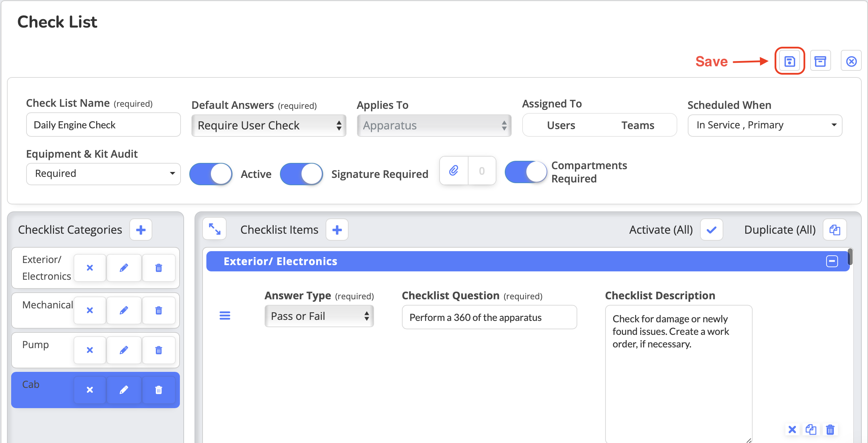Image resolution: width=868 pixels, height=443 pixels.
Task: Collapse the Exterior/ Electronics section
Action: point(832,261)
